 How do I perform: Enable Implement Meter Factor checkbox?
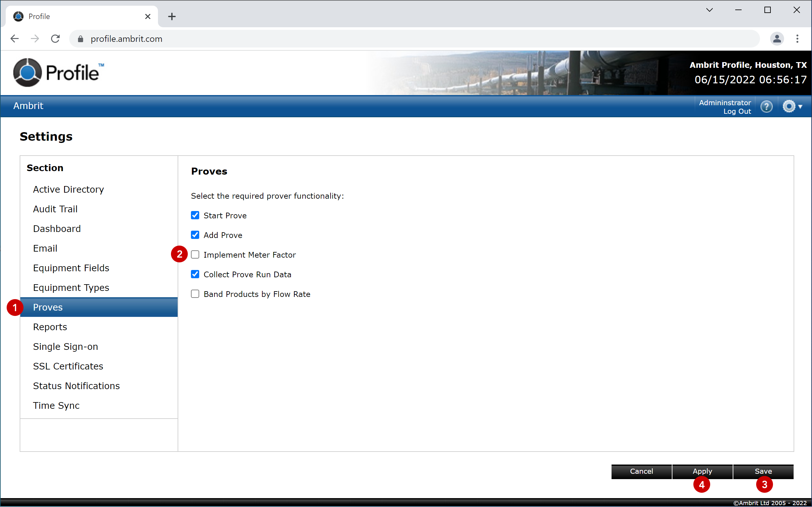coord(195,254)
